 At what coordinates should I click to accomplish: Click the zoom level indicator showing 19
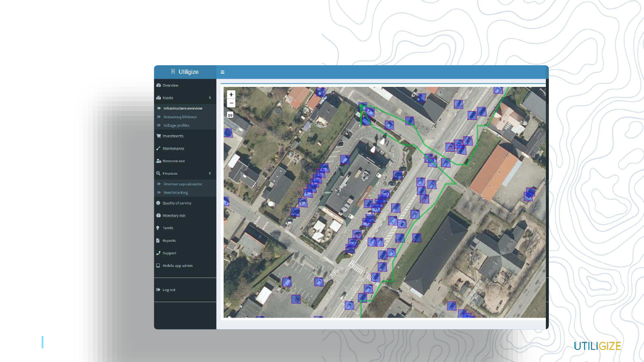(x=230, y=115)
